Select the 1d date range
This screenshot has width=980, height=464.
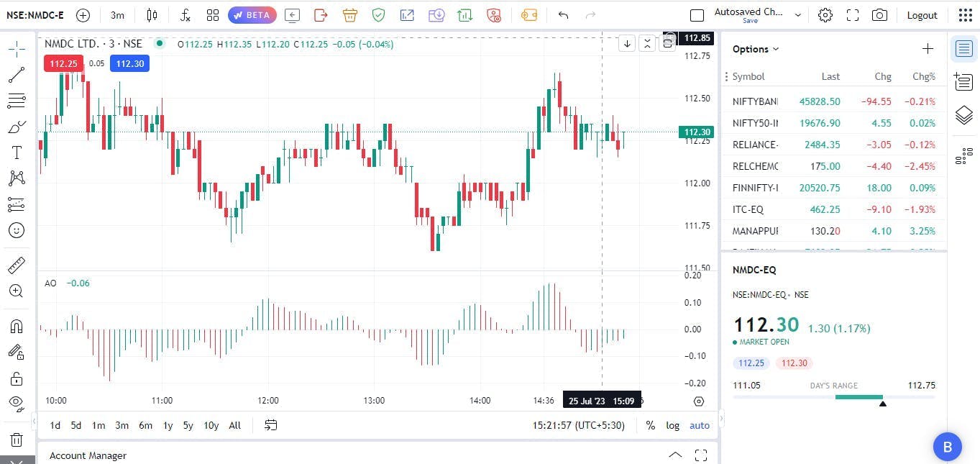[55, 425]
